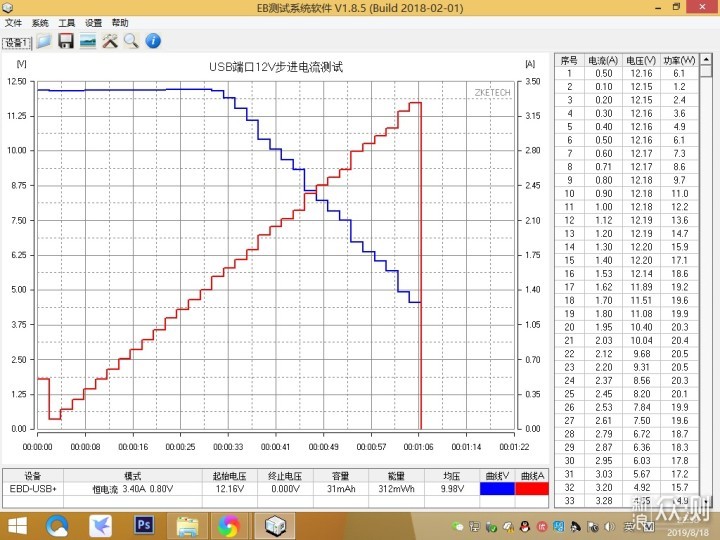This screenshot has width=720, height=540.
Task: Click the 00:01:06 time axis label
Action: pyautogui.click(x=418, y=447)
